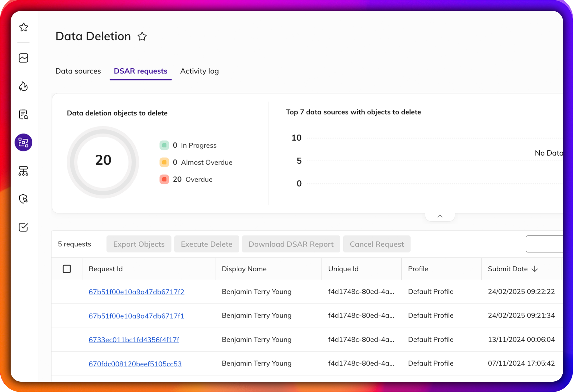Viewport: 573px width, 392px height.
Task: Select the active data deletion sidebar icon
Action: 23,142
